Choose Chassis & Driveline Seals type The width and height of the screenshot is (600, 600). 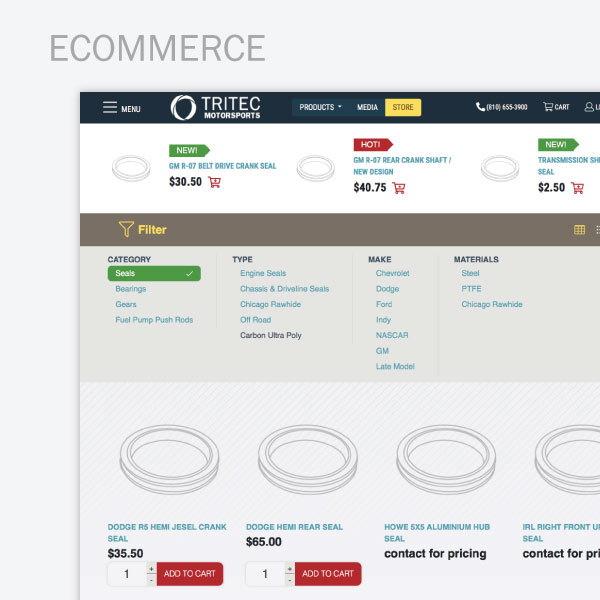coord(284,289)
